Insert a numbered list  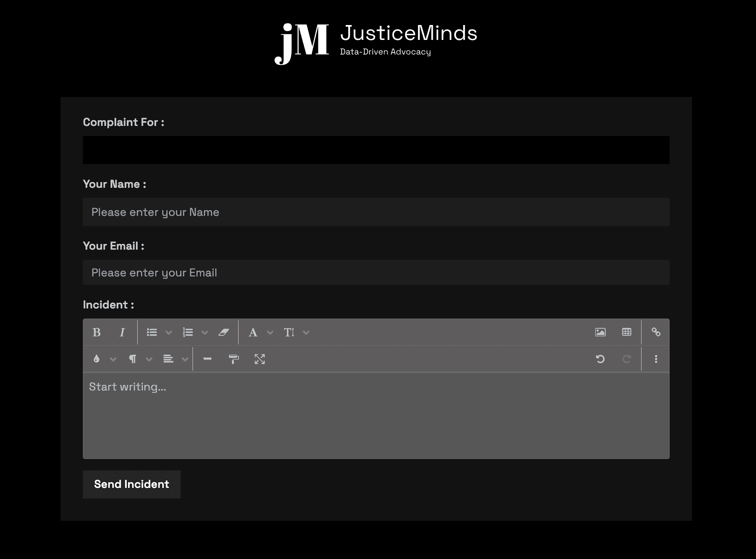[x=188, y=333]
